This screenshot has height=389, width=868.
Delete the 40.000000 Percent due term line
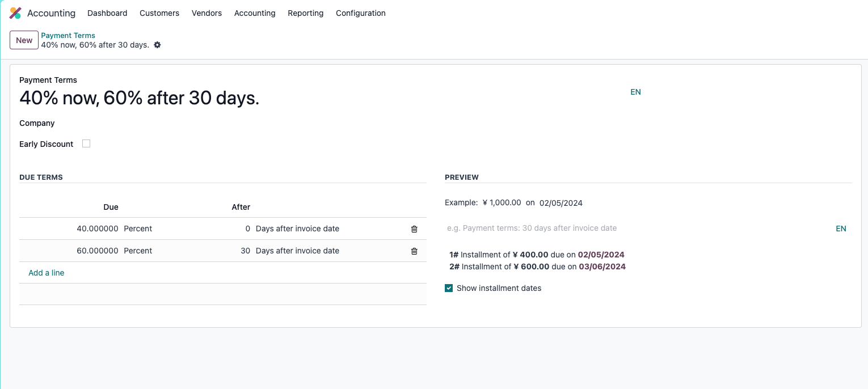coord(414,229)
